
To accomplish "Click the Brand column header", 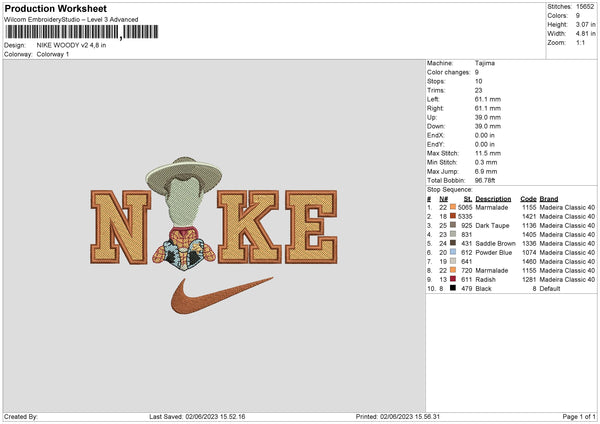I will [549, 199].
